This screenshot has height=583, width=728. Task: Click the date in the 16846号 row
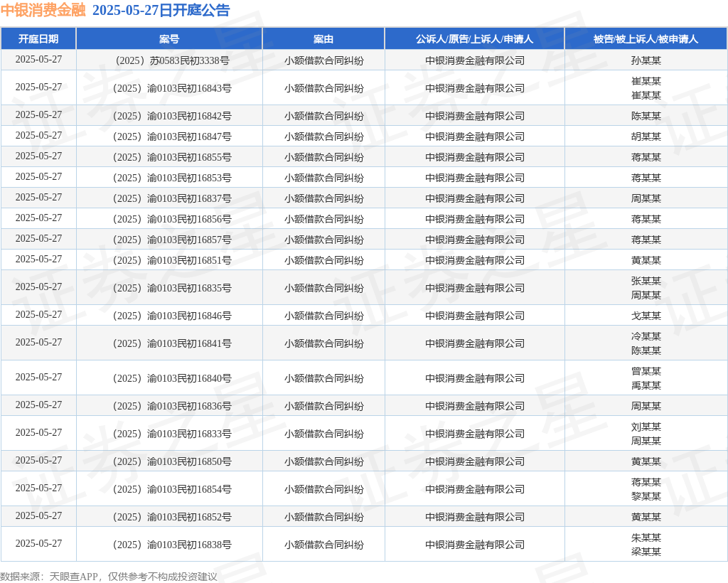click(38, 315)
